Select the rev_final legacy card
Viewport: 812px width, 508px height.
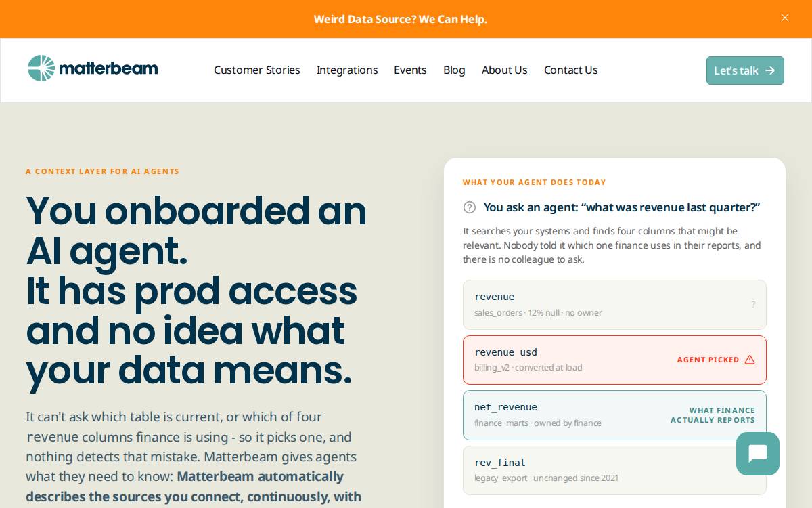(614, 470)
